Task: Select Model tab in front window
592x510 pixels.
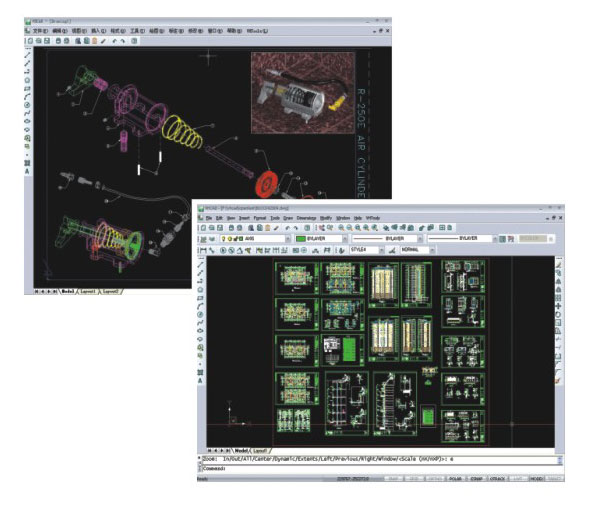Action: [x=241, y=451]
